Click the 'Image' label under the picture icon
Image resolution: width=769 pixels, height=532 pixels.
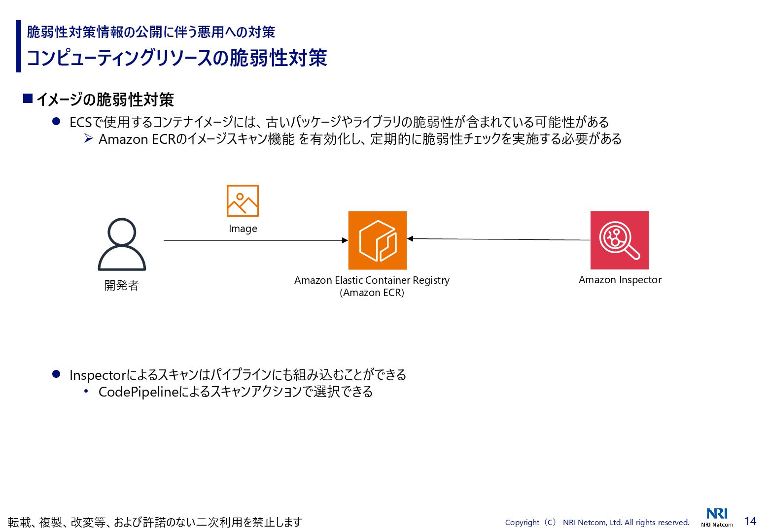pos(243,229)
